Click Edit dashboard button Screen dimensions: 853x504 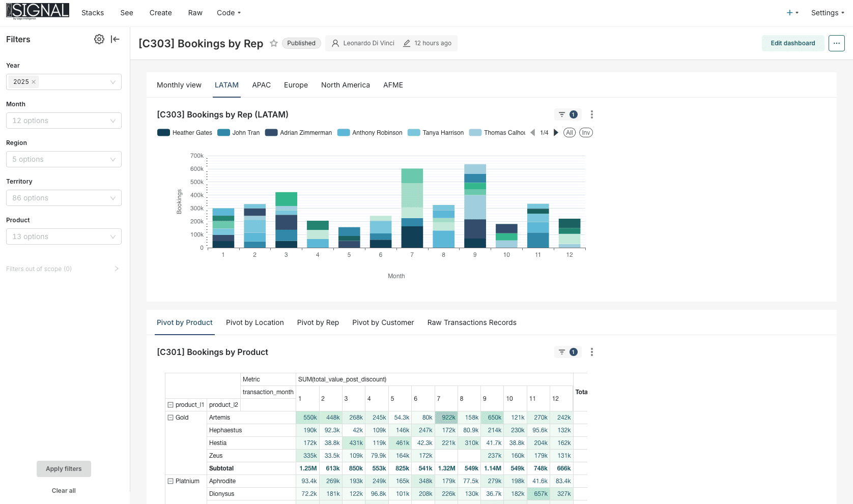[793, 43]
